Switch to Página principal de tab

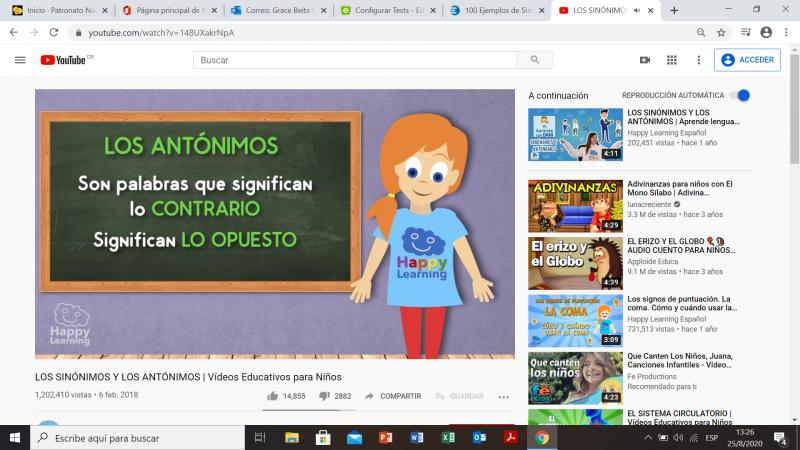170,10
